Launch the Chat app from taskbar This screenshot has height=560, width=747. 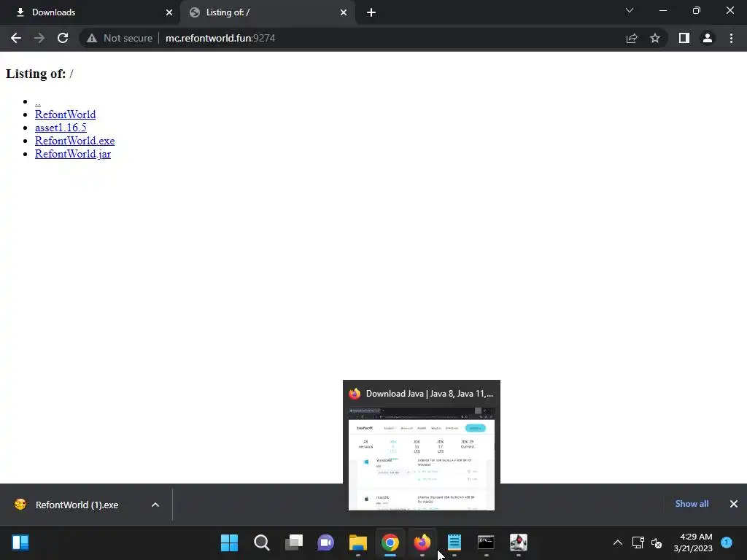[x=326, y=542]
